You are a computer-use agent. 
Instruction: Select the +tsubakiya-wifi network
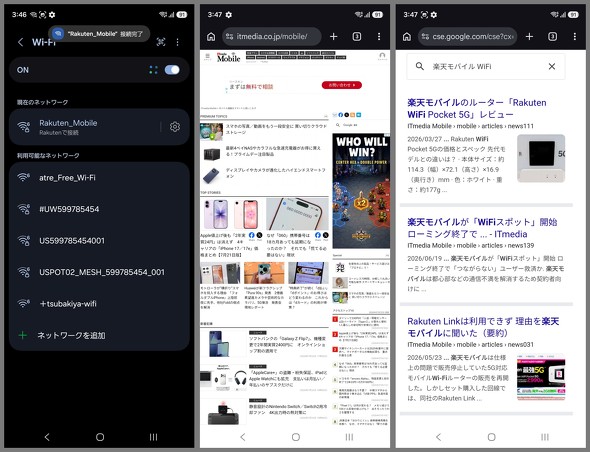pyautogui.click(x=99, y=304)
